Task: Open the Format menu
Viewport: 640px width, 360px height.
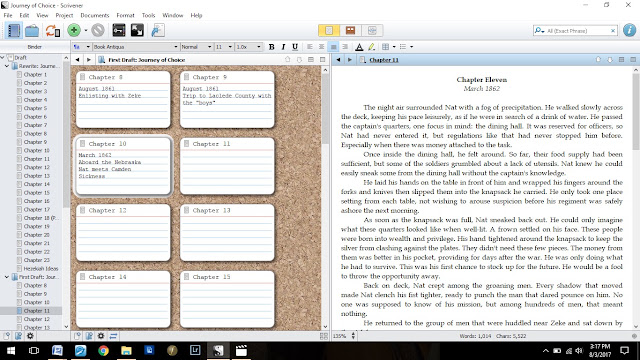Action: (125, 15)
